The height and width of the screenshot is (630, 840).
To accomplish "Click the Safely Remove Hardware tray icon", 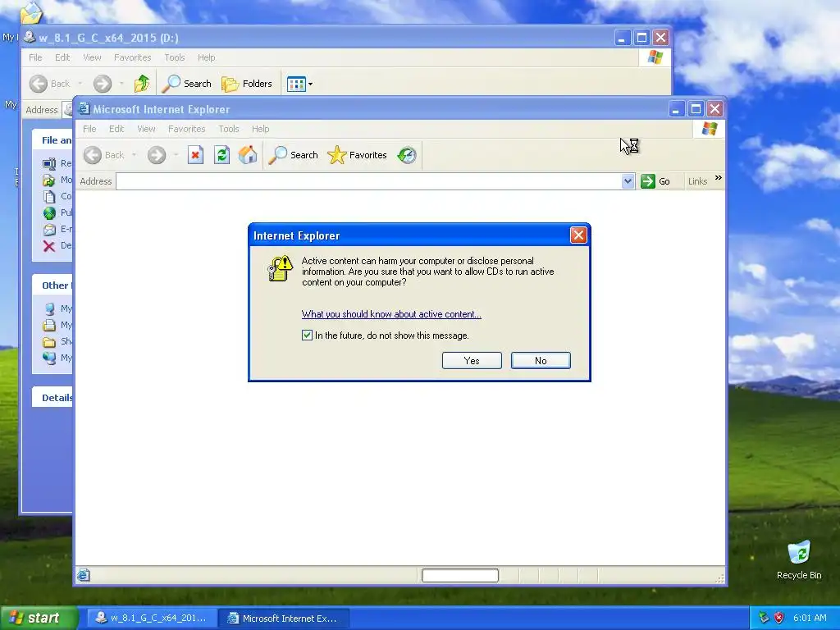I will point(764,618).
